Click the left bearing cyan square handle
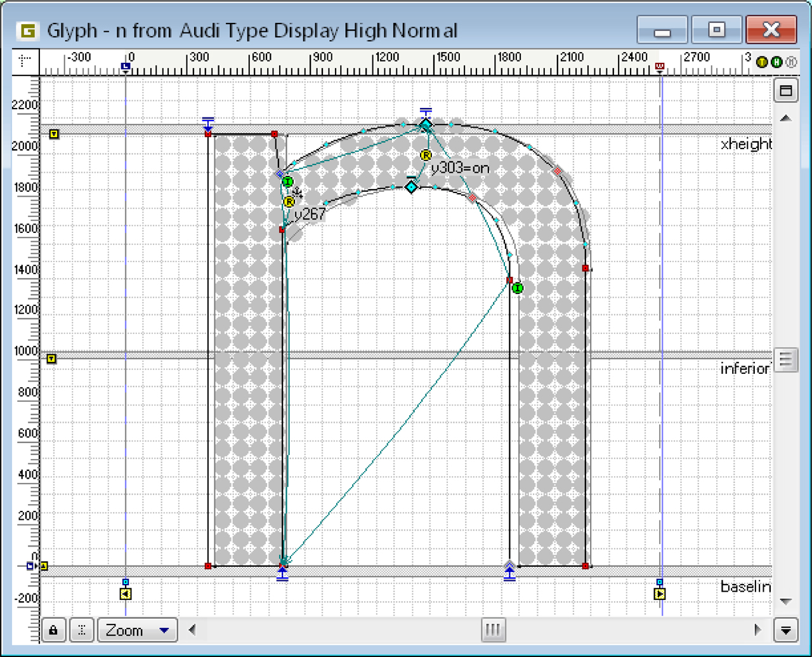This screenshot has height=657, width=812. click(126, 581)
